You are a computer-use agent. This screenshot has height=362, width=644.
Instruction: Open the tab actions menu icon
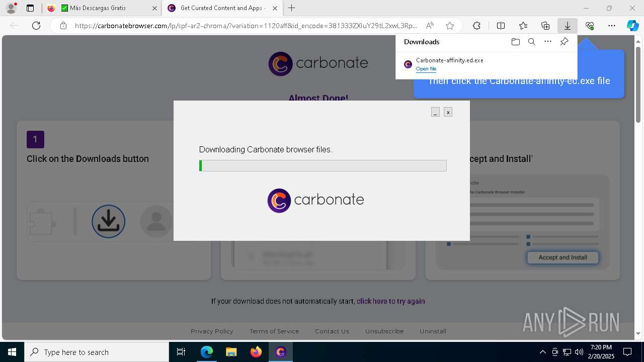pyautogui.click(x=30, y=8)
